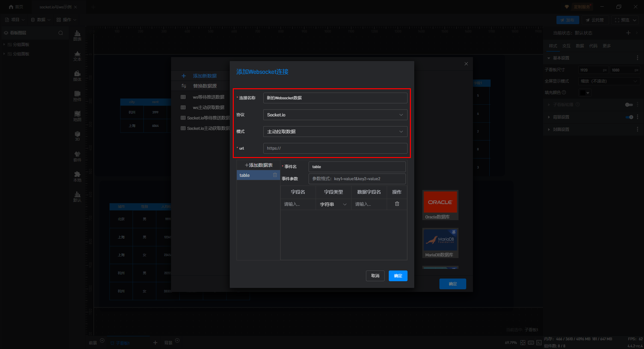Switch to the 交互 tab

coord(566,46)
